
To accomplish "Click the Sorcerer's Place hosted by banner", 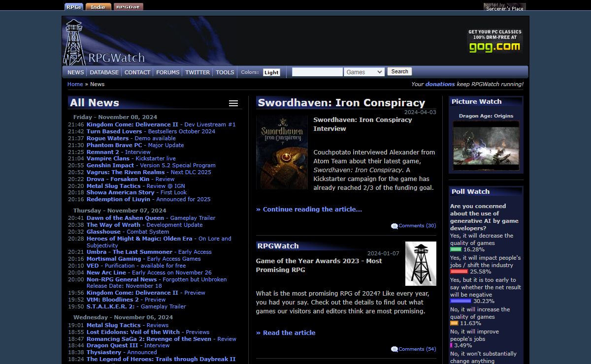I will point(505,7).
